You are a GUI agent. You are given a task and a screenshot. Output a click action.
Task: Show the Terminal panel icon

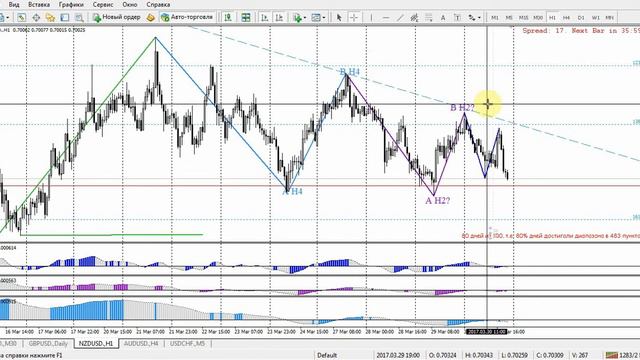click(64, 17)
